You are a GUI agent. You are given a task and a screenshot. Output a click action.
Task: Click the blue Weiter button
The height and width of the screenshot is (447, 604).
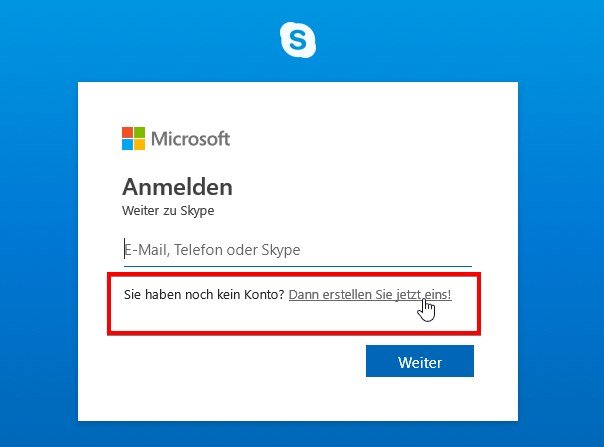[420, 361]
